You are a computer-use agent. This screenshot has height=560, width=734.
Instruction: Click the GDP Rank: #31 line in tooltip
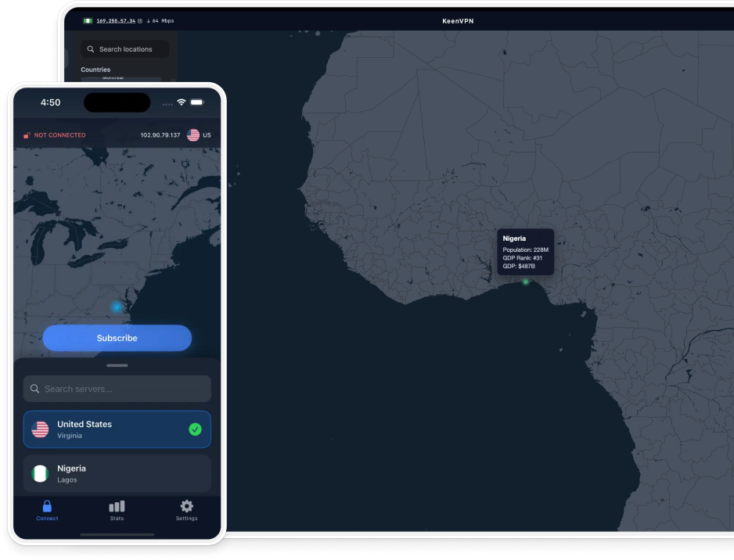point(523,258)
